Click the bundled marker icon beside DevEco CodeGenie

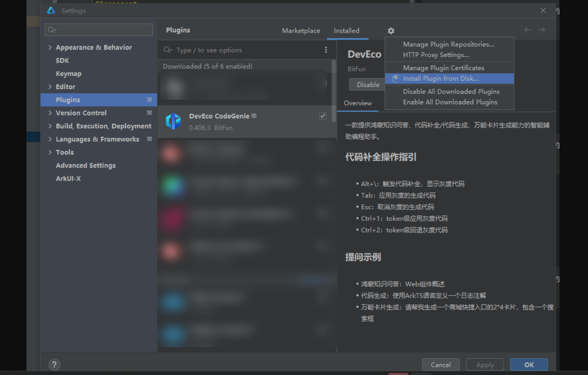(254, 116)
